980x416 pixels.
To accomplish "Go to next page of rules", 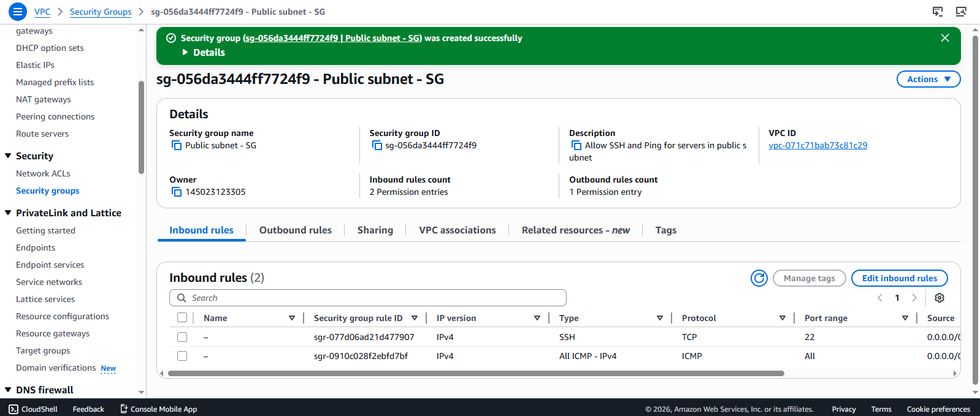I will 914,298.
